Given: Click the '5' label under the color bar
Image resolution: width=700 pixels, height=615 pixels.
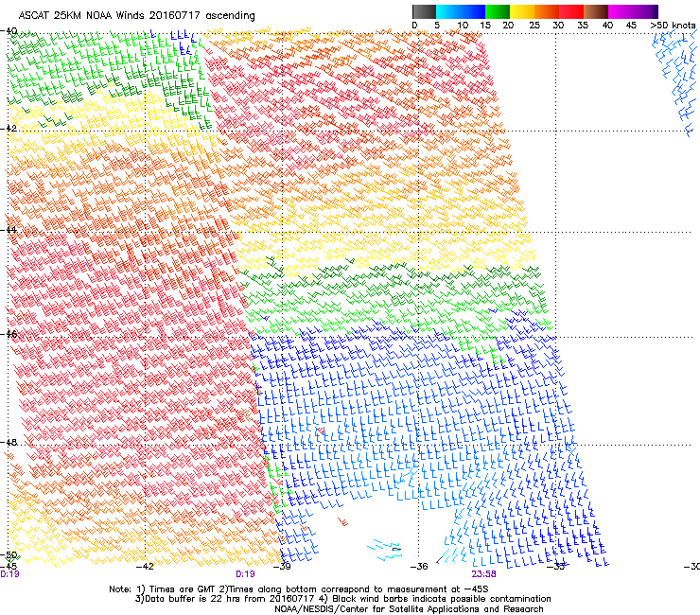Looking at the screenshot, I should pos(437,26).
